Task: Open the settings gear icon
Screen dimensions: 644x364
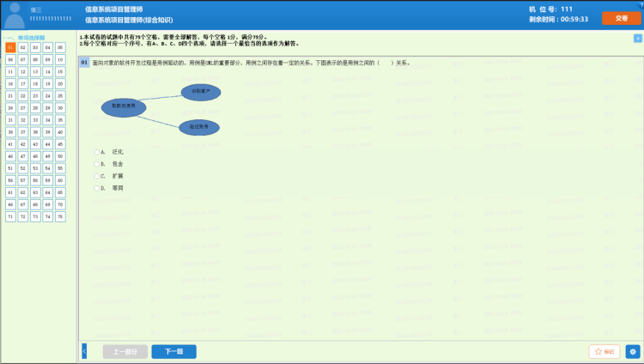Action: pyautogui.click(x=633, y=351)
